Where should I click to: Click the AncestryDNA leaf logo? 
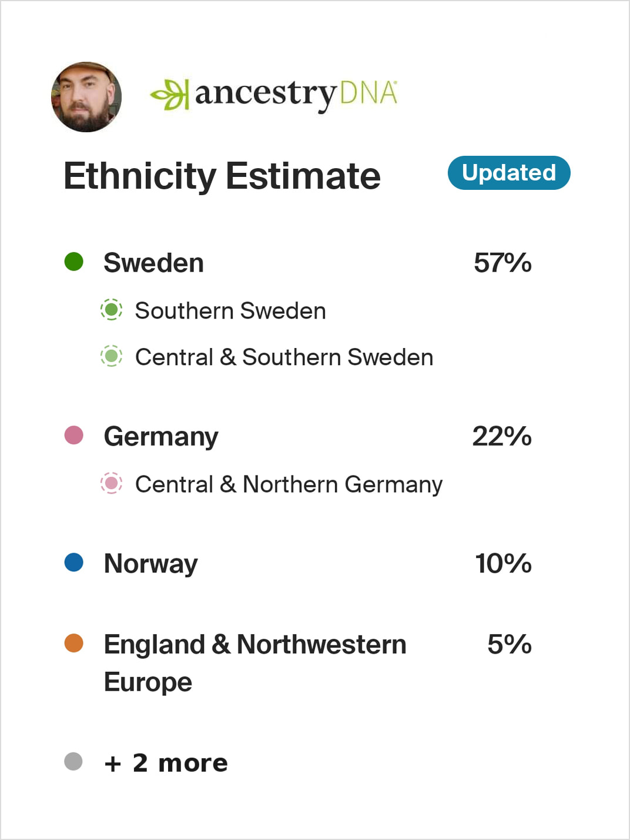pos(170,95)
